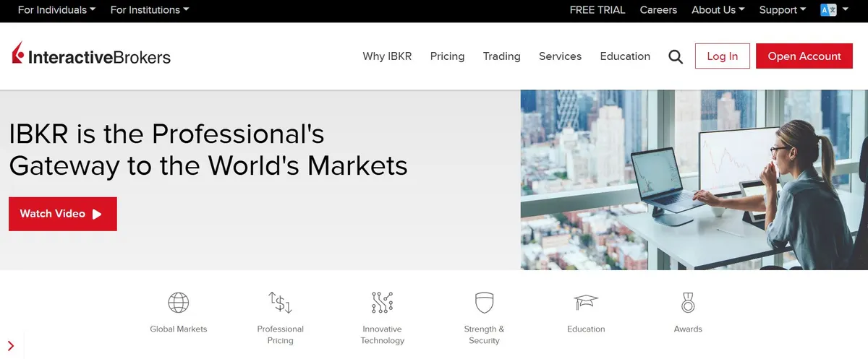Open the language translation icon
Screen dimensions: 868x359
pos(828,10)
